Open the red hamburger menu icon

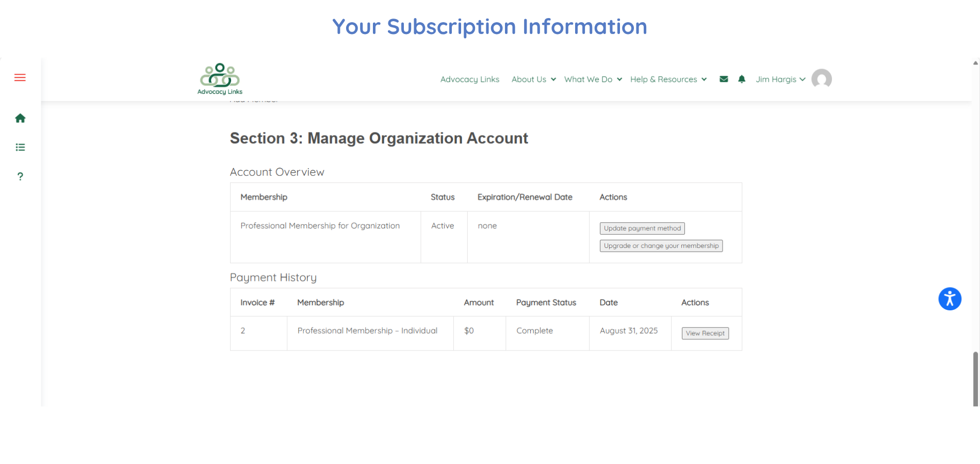coord(20,78)
